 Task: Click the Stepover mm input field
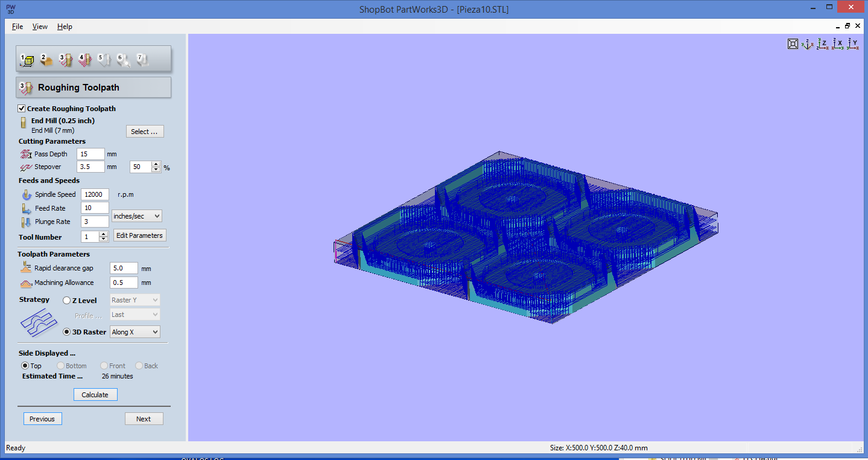(x=90, y=167)
